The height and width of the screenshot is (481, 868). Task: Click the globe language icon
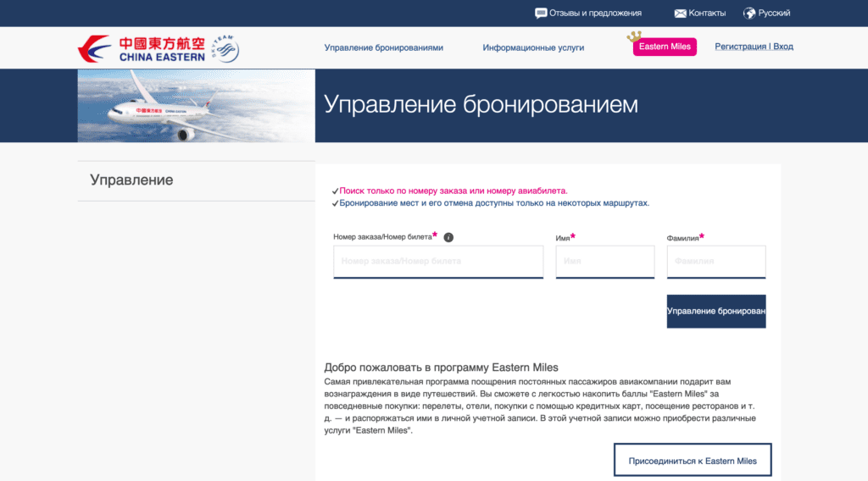pos(749,14)
